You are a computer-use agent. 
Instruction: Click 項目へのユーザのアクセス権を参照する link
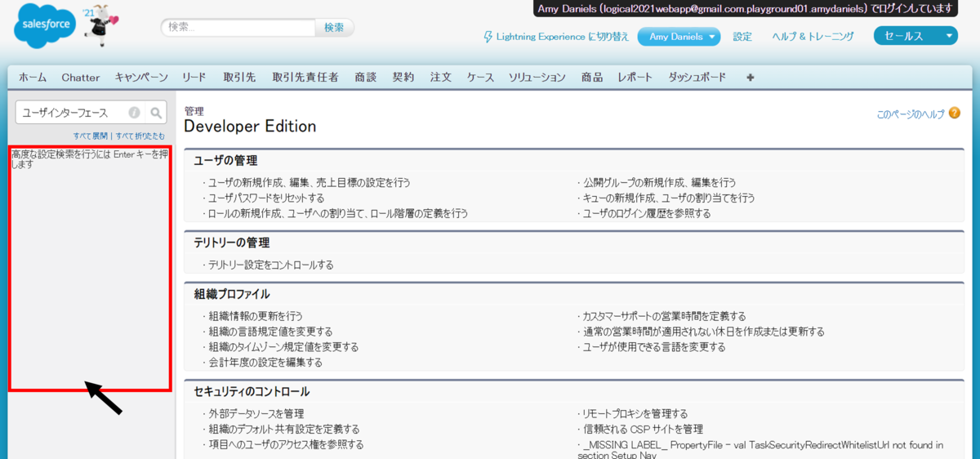coord(286,445)
